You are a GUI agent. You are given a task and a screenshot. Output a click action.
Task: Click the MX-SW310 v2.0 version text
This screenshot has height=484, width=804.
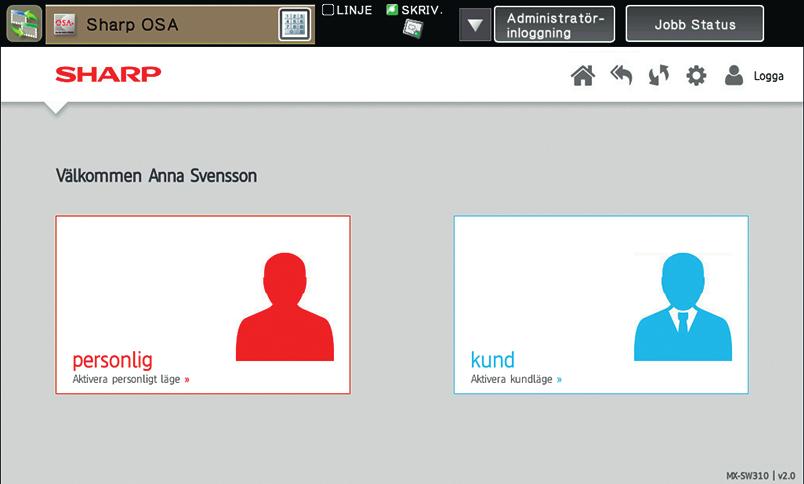click(x=760, y=476)
